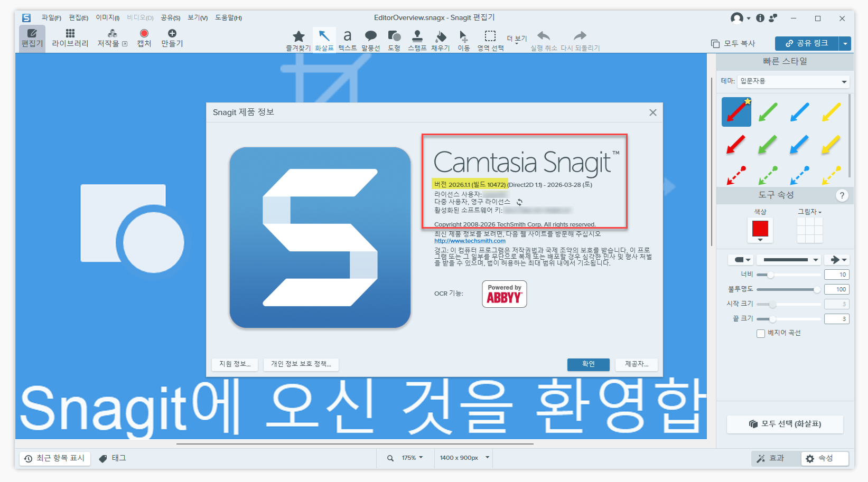Open the 라이브러리 (Library)

tap(70, 38)
